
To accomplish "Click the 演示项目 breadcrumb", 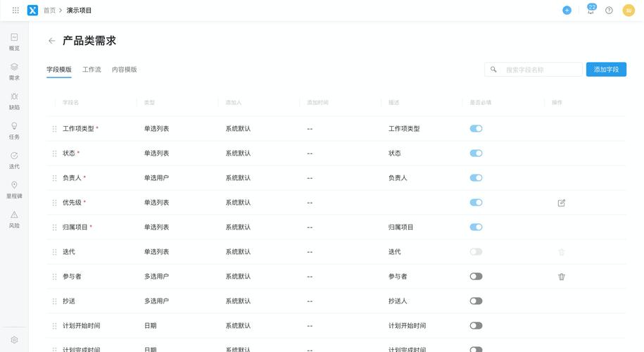I will [x=79, y=11].
